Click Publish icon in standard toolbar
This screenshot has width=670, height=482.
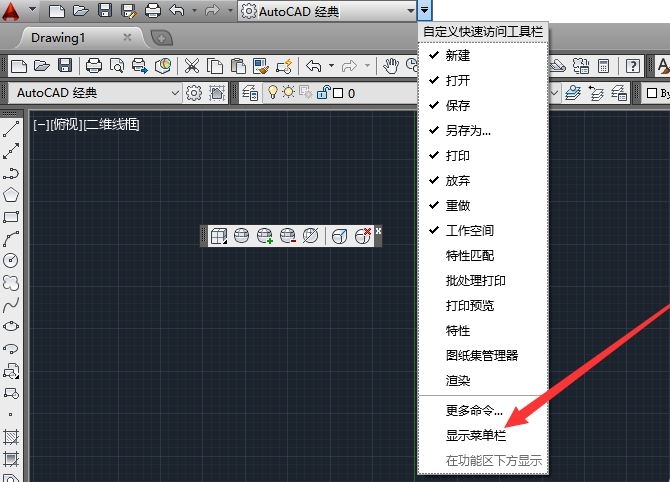(140, 66)
